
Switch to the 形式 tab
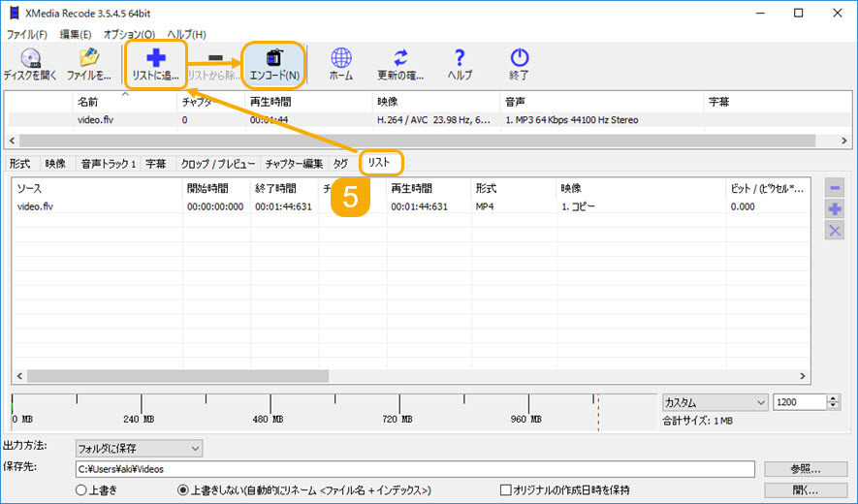click(19, 164)
